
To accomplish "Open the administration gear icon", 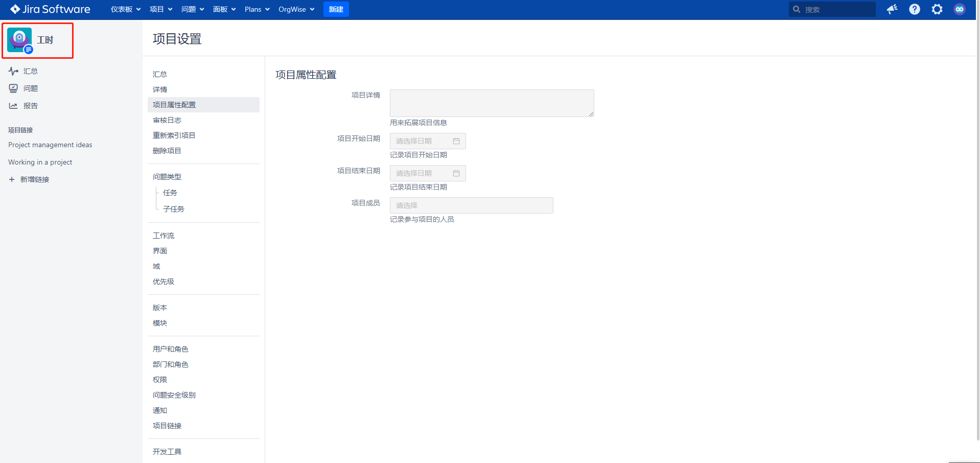I will 937,9.
